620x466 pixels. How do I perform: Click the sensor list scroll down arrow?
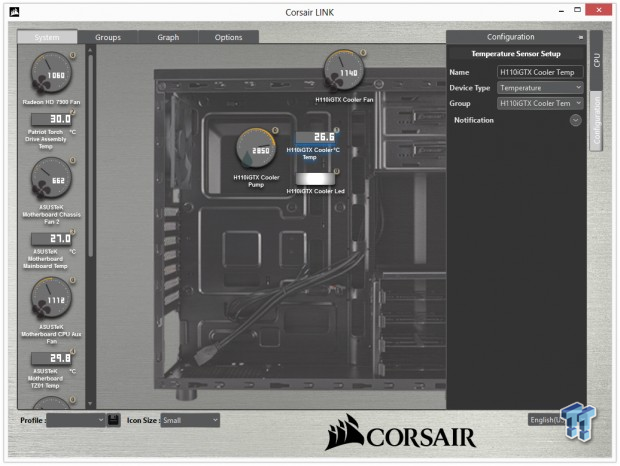tap(91, 404)
